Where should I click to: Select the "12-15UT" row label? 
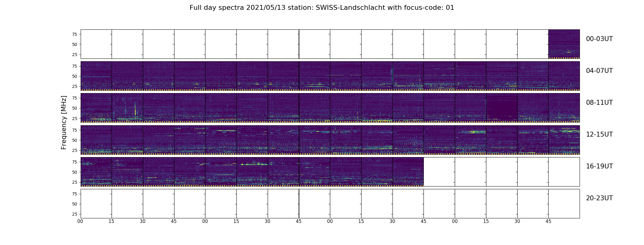click(x=599, y=134)
